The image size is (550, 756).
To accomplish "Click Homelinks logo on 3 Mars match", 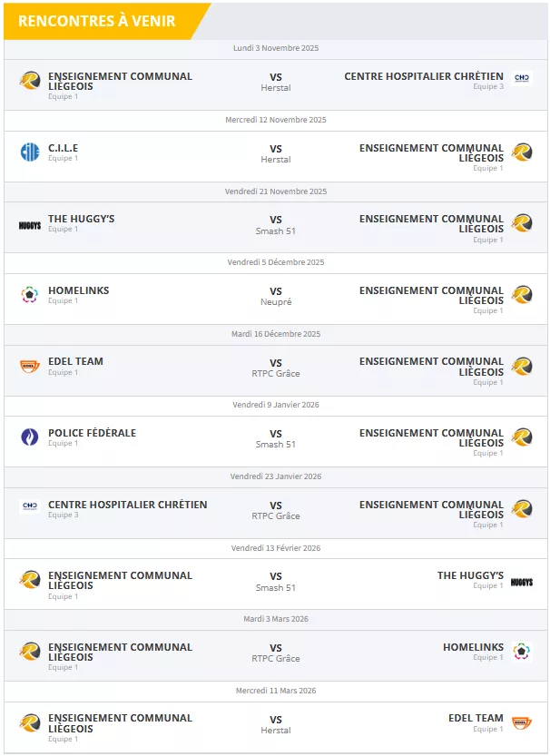I will coord(522,652).
